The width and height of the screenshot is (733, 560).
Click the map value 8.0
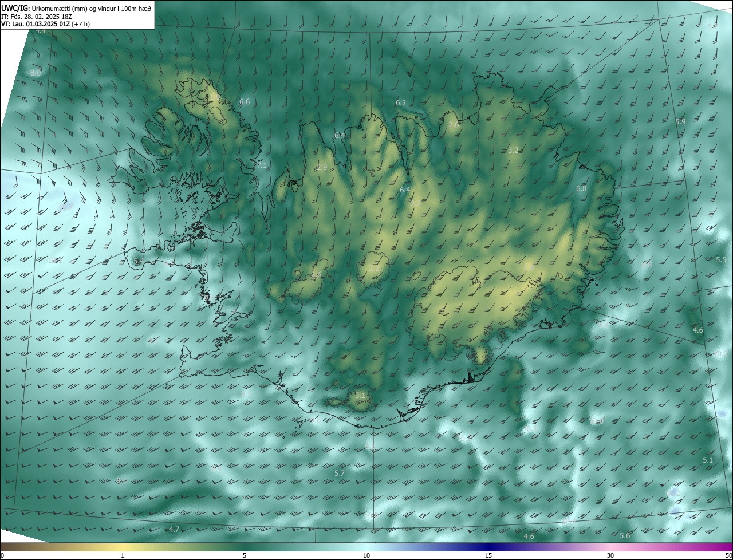(36, 73)
